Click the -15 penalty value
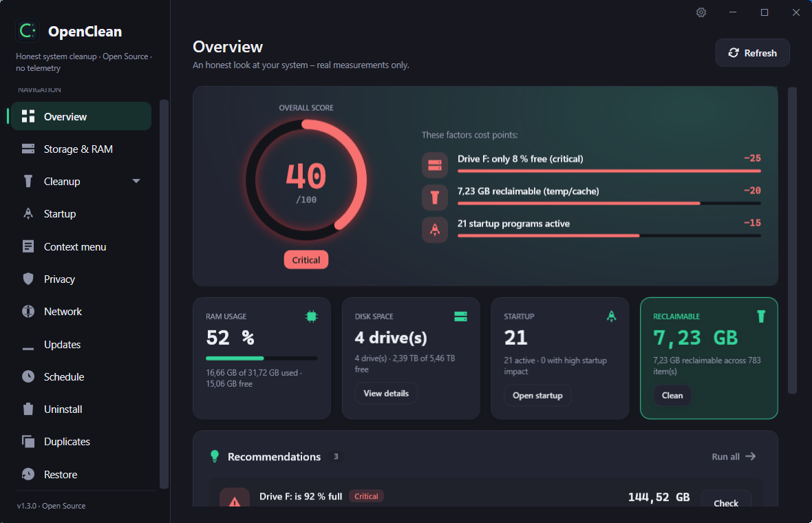This screenshot has height=523, width=812. point(752,223)
